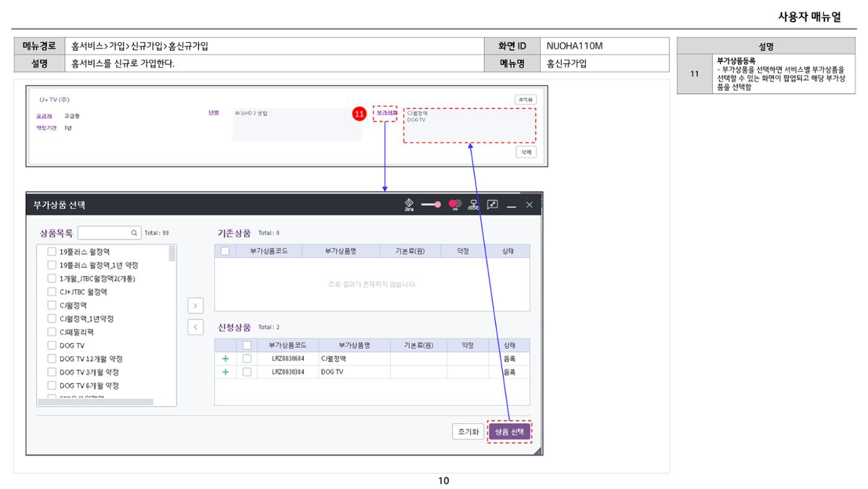Click the 초기화 button in the dialog footer
This screenshot has width=868, height=489.
pos(468,433)
